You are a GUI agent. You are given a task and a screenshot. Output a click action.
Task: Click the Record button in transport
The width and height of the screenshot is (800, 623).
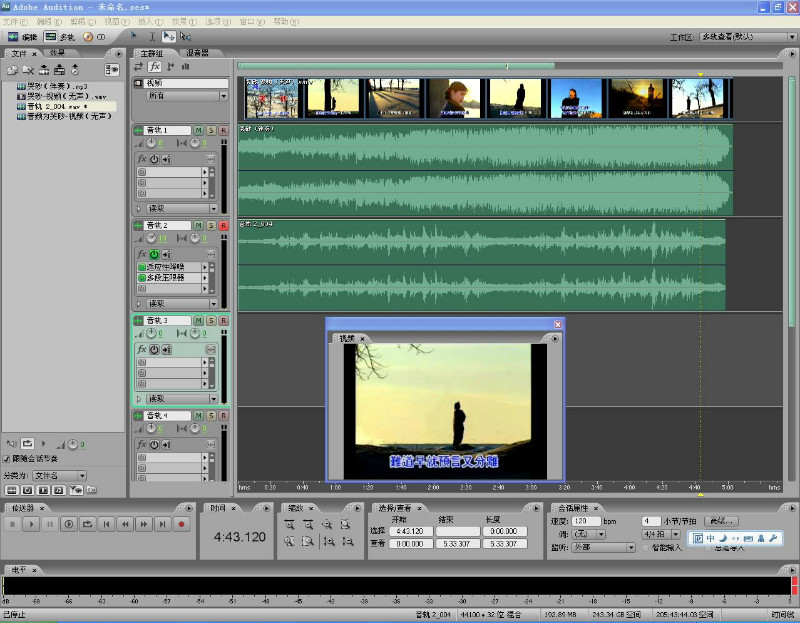click(181, 523)
